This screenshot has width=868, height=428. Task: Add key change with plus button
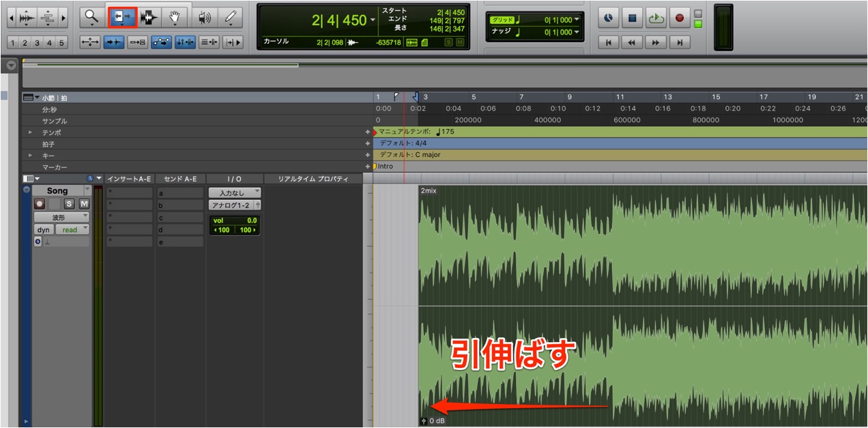pos(368,155)
